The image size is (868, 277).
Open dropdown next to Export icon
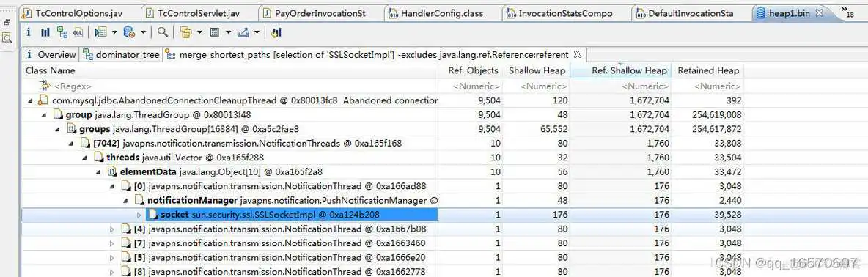coord(257,33)
